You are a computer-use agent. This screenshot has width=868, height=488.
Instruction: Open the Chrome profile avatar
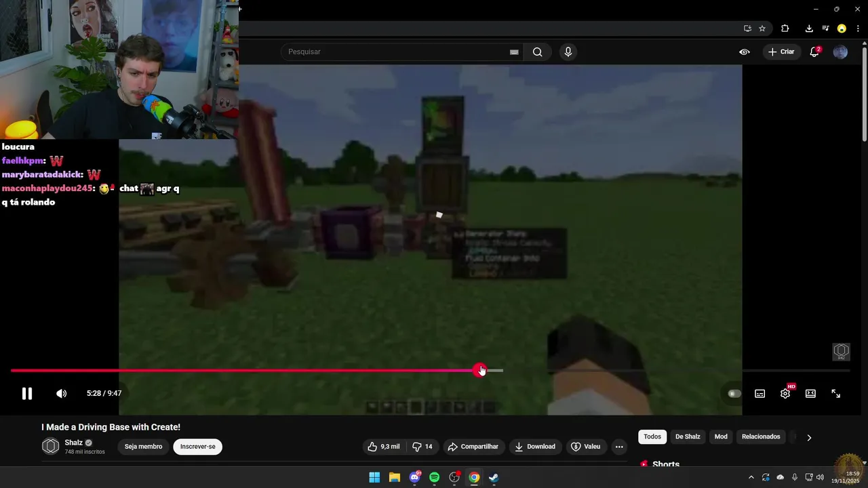(x=842, y=28)
